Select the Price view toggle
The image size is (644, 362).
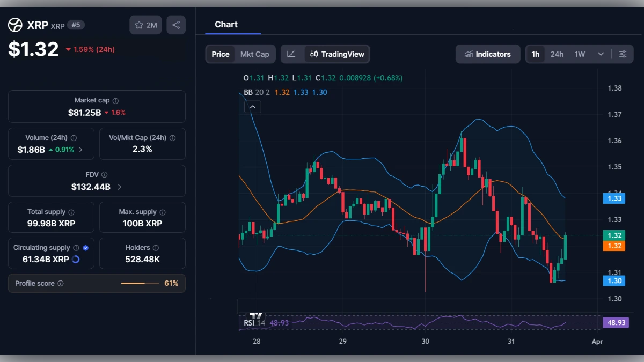[220, 54]
